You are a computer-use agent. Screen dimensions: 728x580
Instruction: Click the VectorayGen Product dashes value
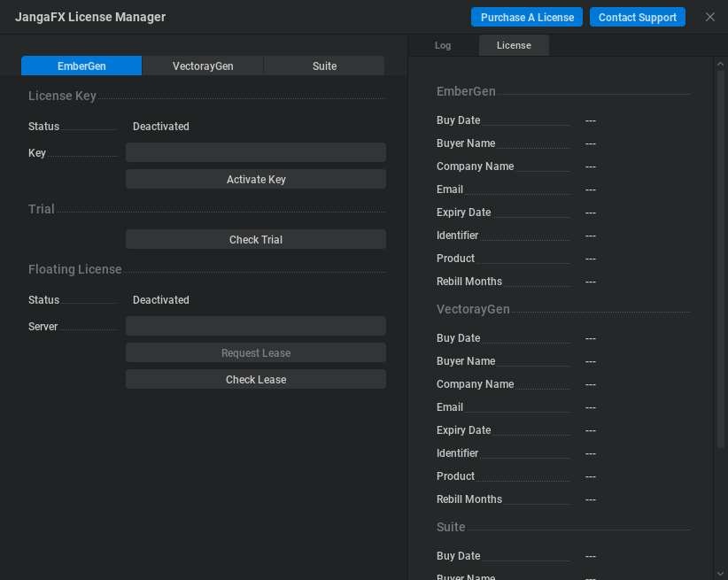(x=591, y=476)
